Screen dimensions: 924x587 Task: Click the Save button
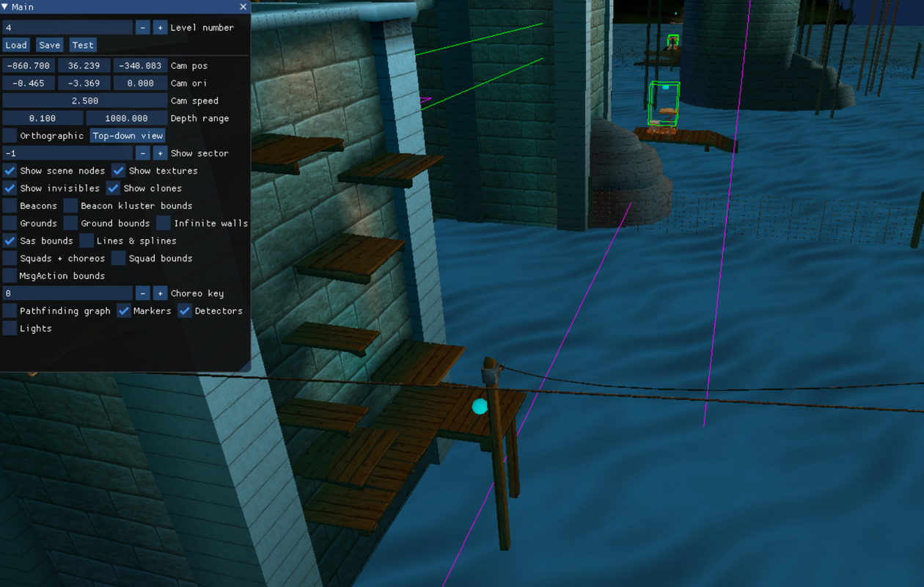(x=50, y=45)
